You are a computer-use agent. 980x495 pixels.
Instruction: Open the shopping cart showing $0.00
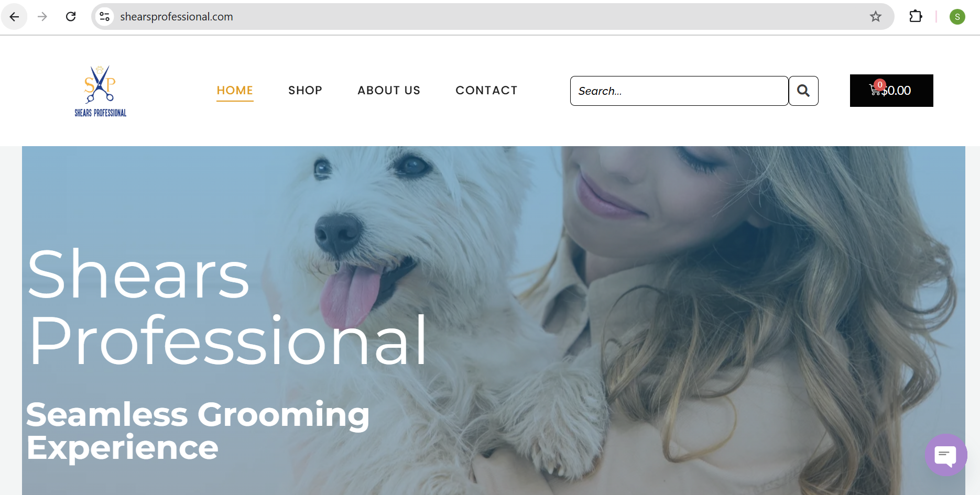click(x=891, y=91)
